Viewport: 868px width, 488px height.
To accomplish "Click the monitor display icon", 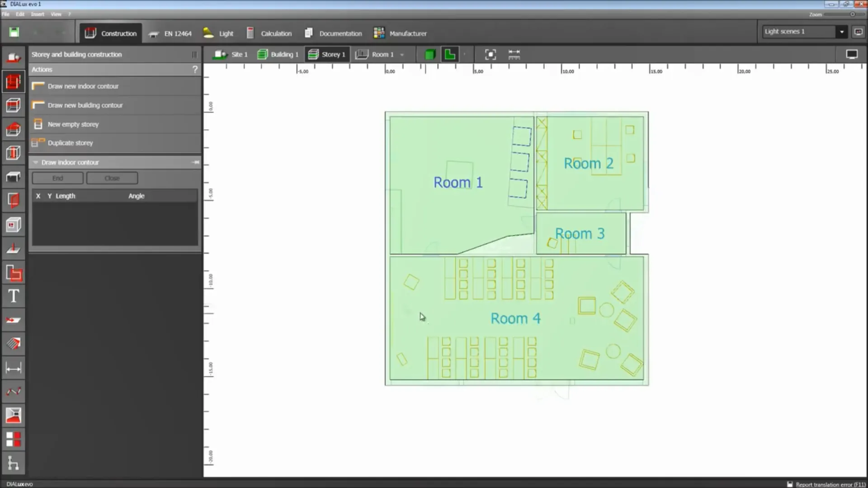I will (x=851, y=55).
